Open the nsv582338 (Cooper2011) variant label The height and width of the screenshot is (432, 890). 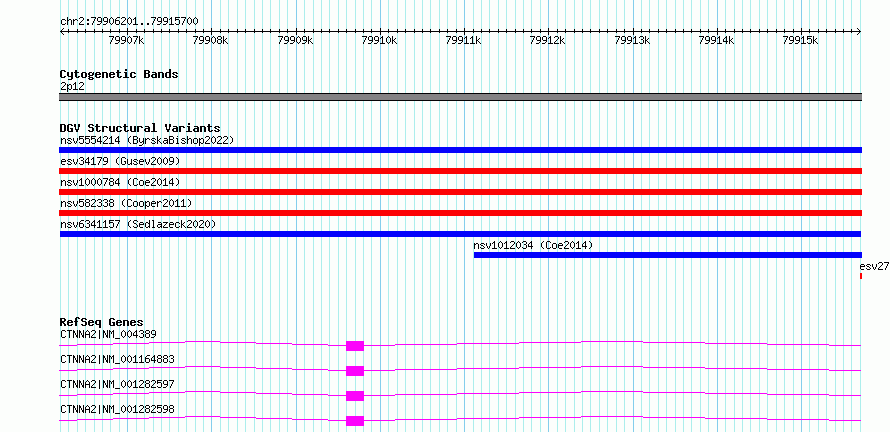[x=126, y=203]
